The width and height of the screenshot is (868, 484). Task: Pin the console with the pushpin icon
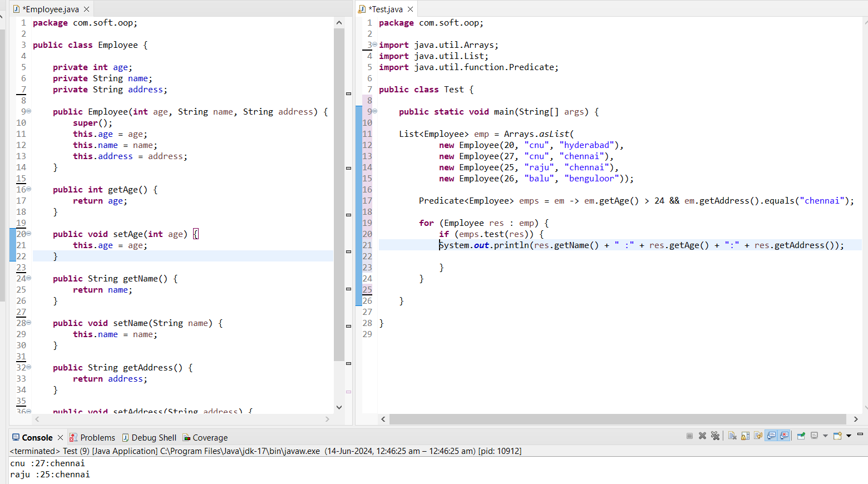[x=801, y=436]
